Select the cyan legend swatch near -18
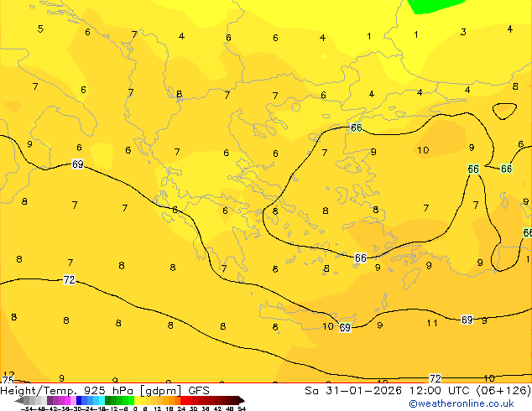This screenshot has height=411, width=532. (x=102, y=400)
